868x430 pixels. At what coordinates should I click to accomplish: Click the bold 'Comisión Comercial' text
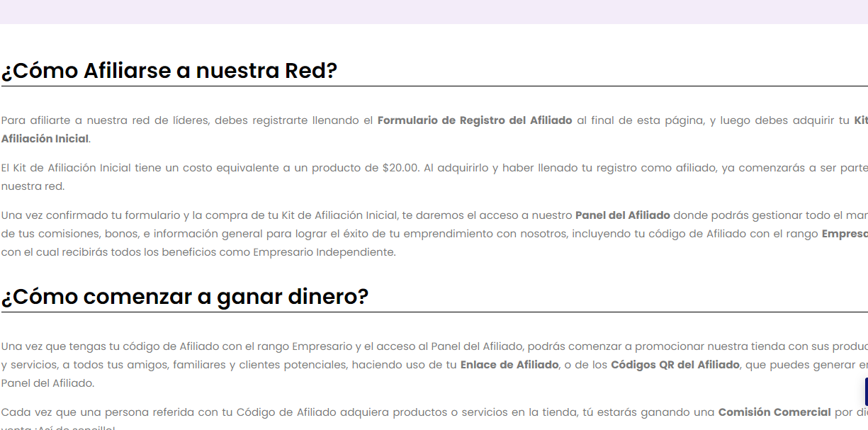pyautogui.click(x=774, y=412)
